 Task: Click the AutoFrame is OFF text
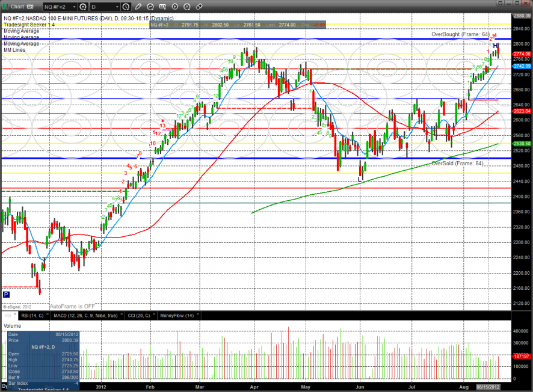click(x=72, y=307)
